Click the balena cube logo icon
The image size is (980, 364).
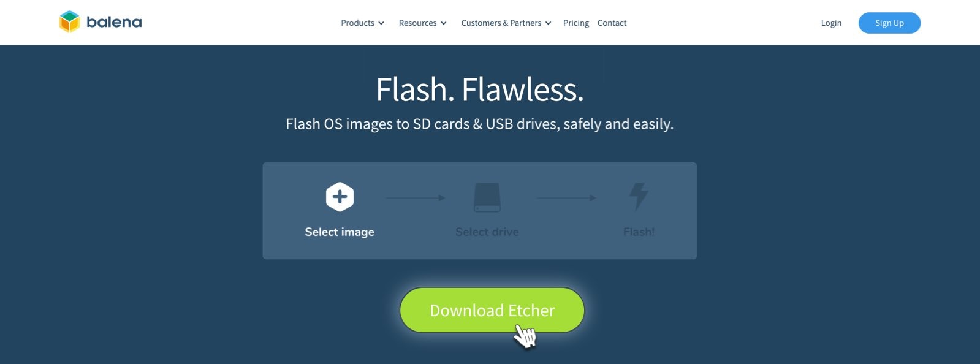point(69,22)
